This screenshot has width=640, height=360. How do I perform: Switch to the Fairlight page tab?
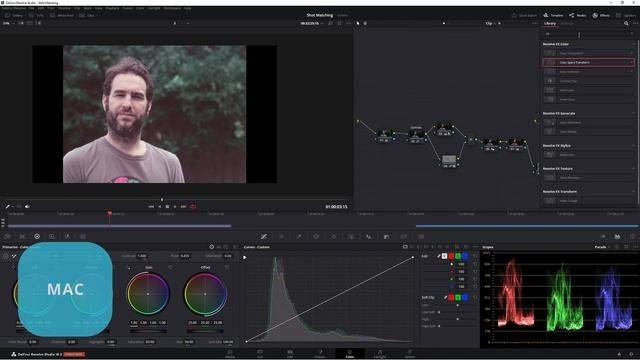(x=380, y=354)
